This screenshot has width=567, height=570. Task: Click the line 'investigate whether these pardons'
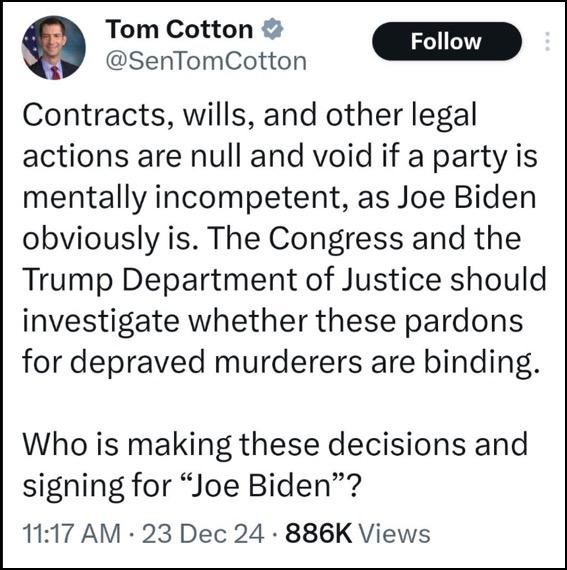coord(273,321)
